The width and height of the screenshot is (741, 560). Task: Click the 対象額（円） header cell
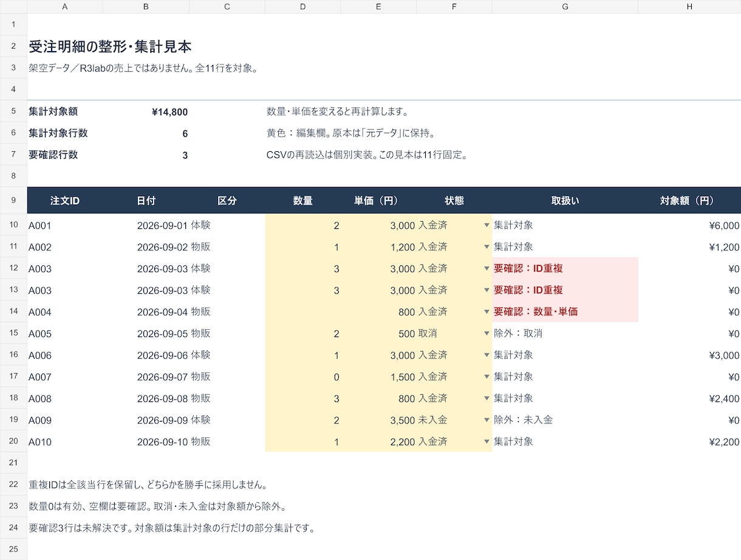(x=689, y=200)
